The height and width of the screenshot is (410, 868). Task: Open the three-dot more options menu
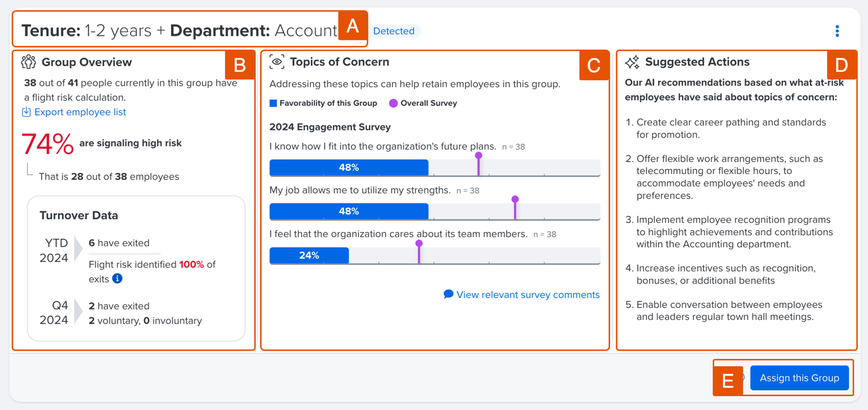[x=837, y=31]
